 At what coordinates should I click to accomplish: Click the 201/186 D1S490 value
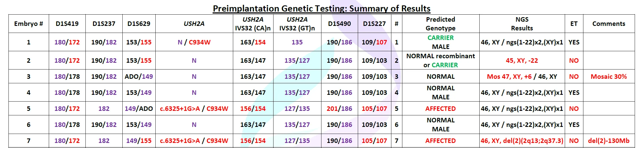pos(339,109)
